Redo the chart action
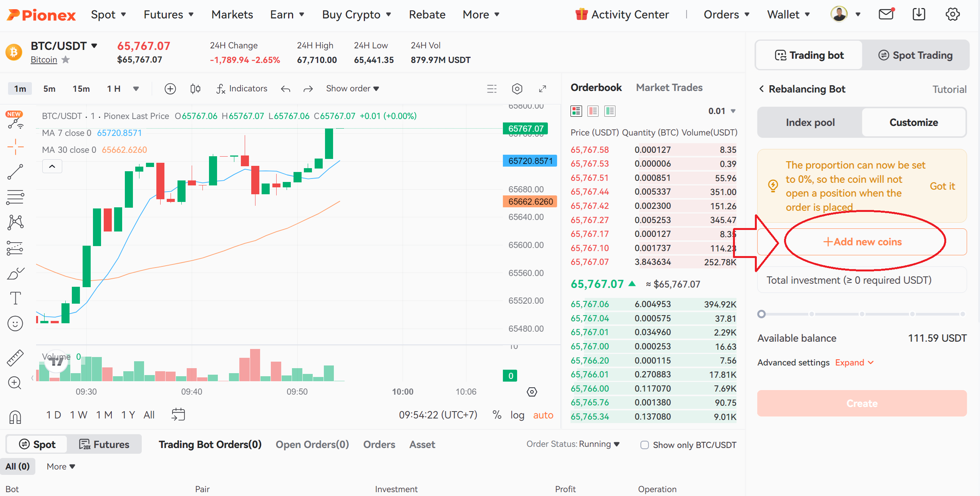This screenshot has height=496, width=980. point(308,89)
